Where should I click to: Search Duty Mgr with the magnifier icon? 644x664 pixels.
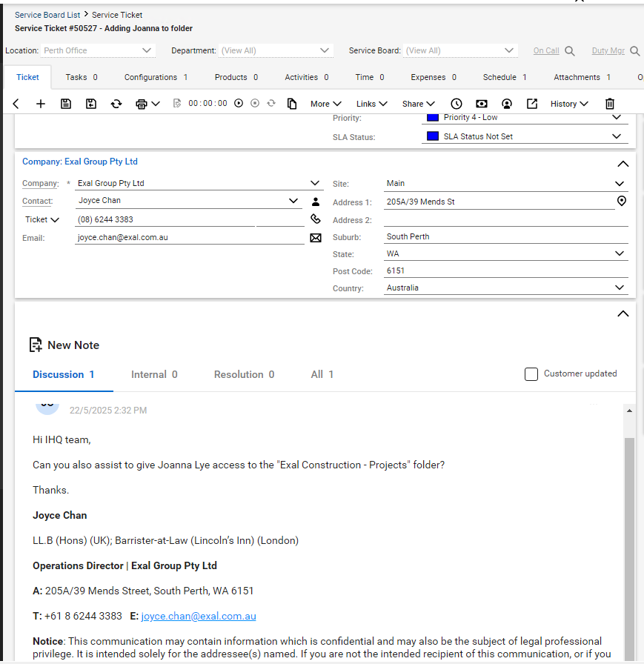634,51
